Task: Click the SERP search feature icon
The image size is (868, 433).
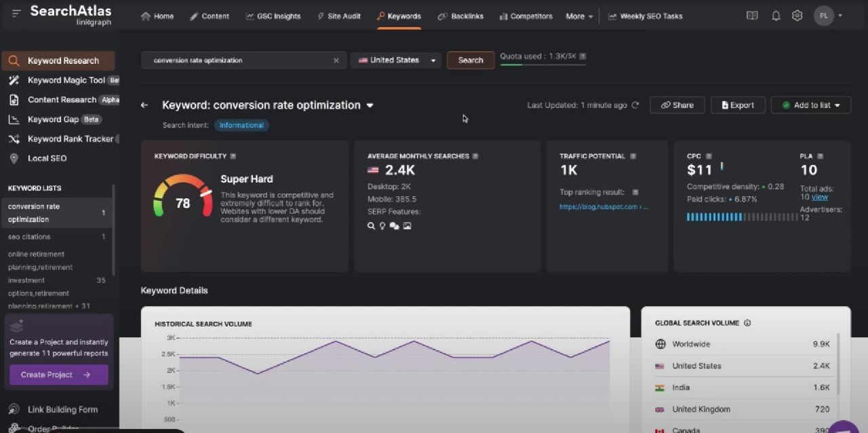Action: pos(371,226)
